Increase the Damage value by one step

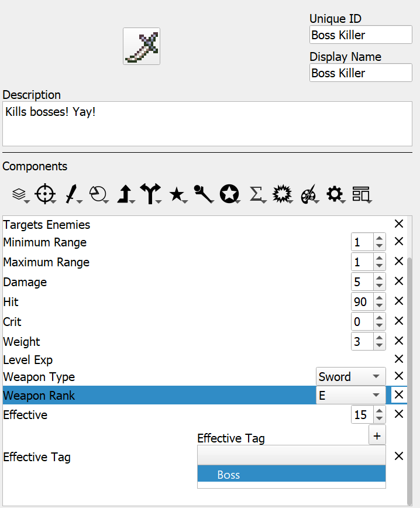click(x=379, y=278)
